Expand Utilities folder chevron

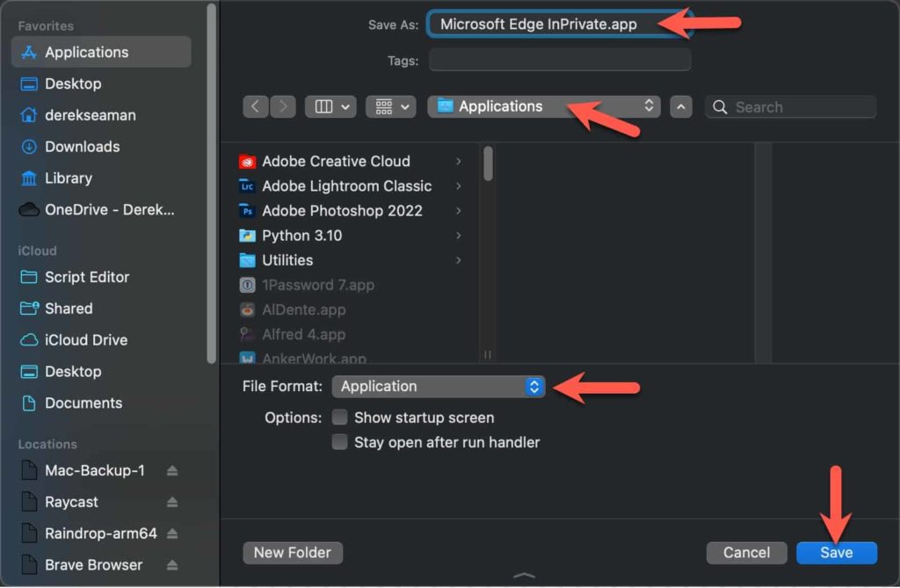[459, 260]
